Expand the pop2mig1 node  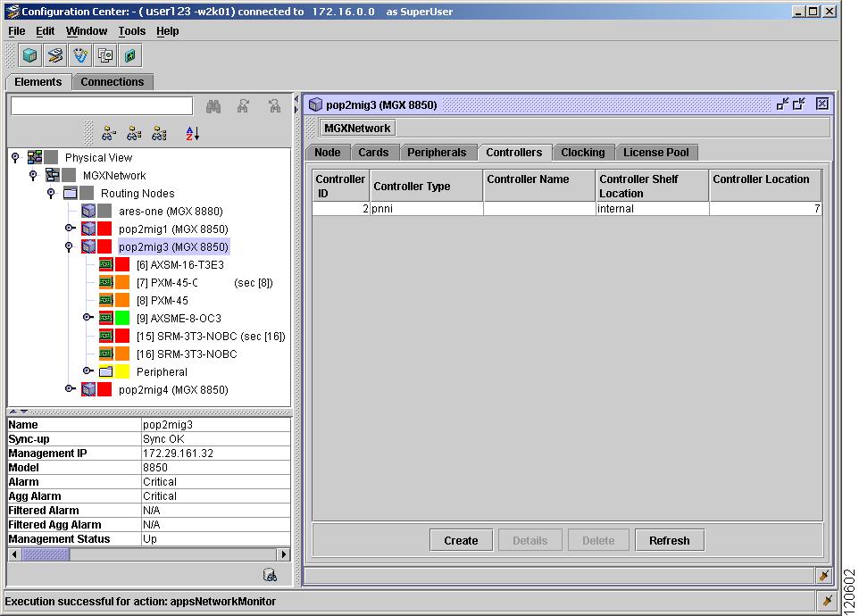tap(70, 228)
